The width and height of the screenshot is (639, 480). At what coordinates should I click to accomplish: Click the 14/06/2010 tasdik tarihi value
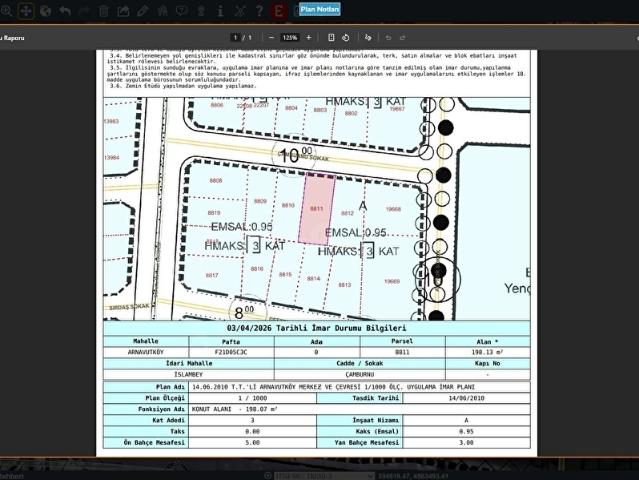(466, 398)
